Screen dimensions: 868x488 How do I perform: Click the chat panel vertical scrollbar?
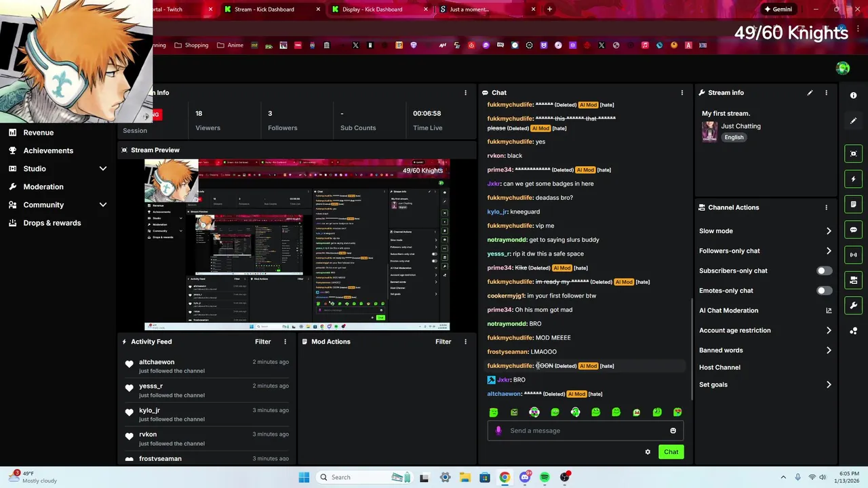(x=692, y=349)
